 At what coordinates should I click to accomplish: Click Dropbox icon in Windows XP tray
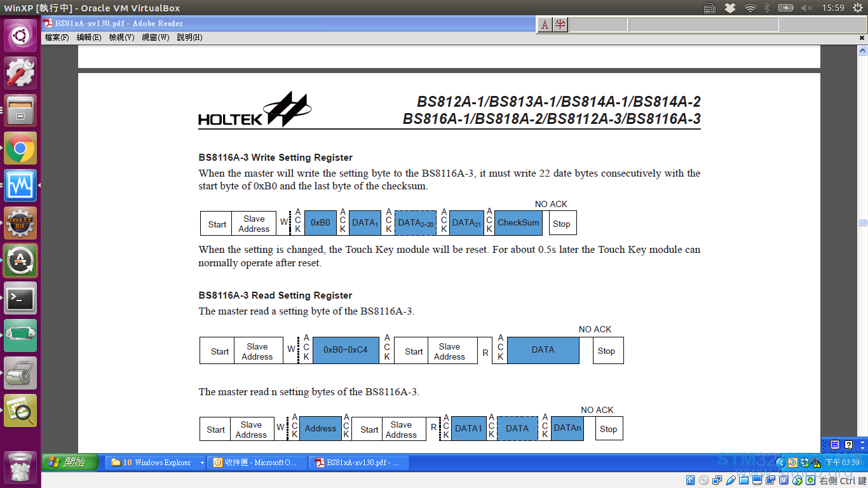pos(805,463)
